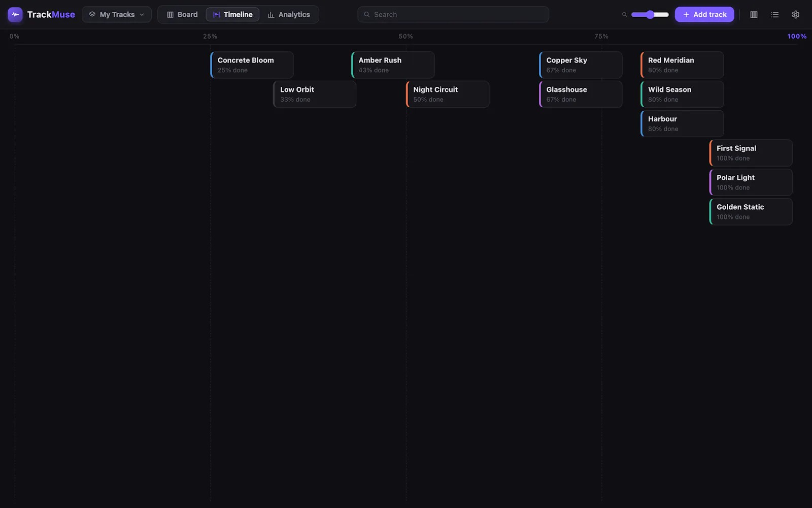Click the zoom magnifier icon beside slider
Screen dimensions: 812x508
click(x=624, y=15)
